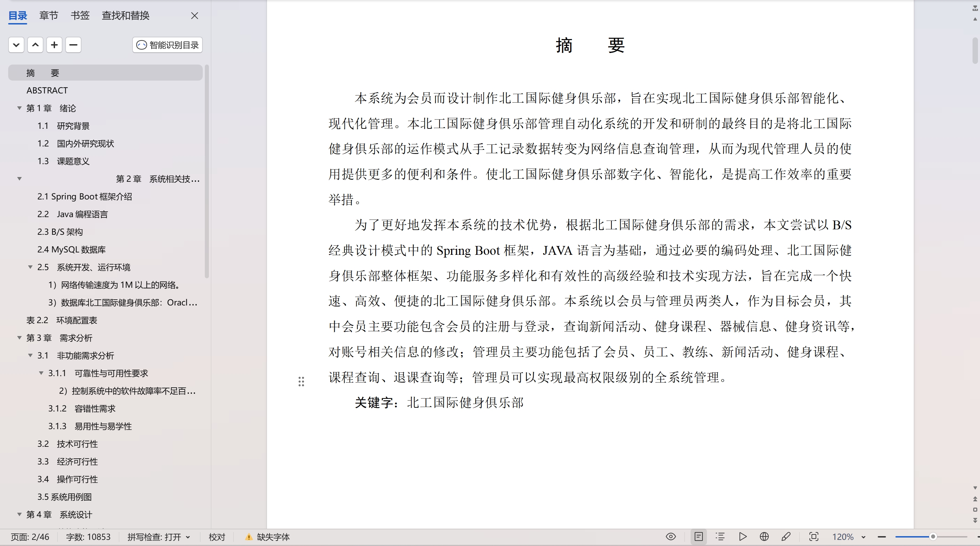The height and width of the screenshot is (546, 980).
Task: Start reading mode play icon
Action: pos(742,536)
